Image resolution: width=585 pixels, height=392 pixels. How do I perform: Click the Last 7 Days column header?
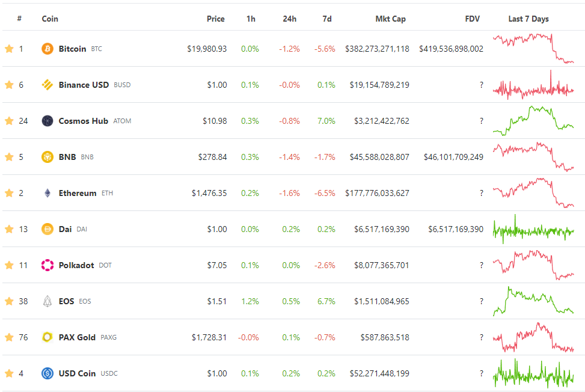[528, 19]
